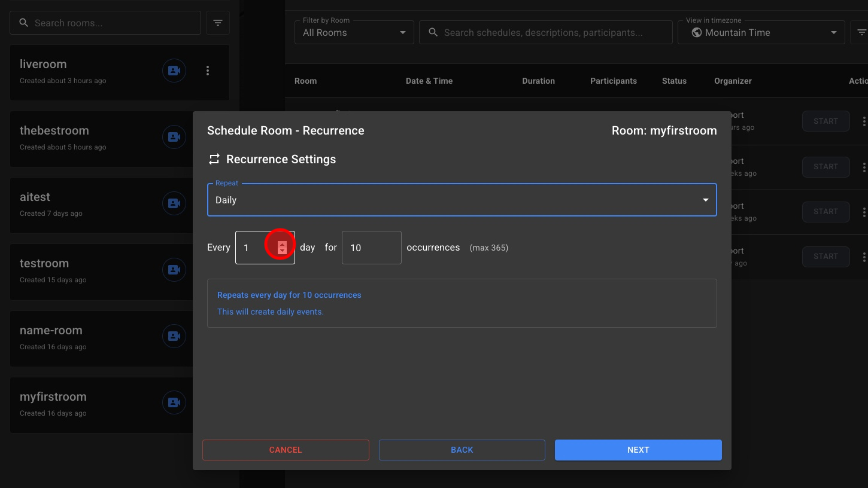This screenshot has width=868, height=488.
Task: Click the Date & Time column header
Action: point(429,81)
